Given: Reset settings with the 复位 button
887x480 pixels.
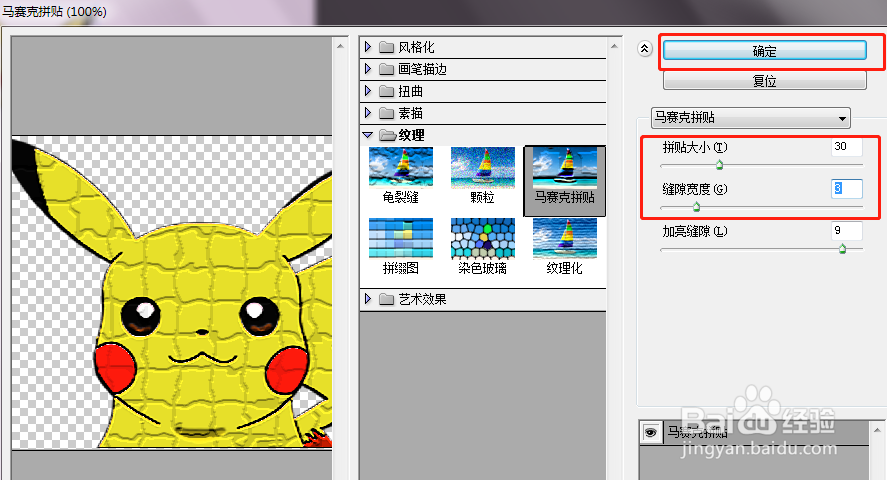Looking at the screenshot, I should pos(764,81).
